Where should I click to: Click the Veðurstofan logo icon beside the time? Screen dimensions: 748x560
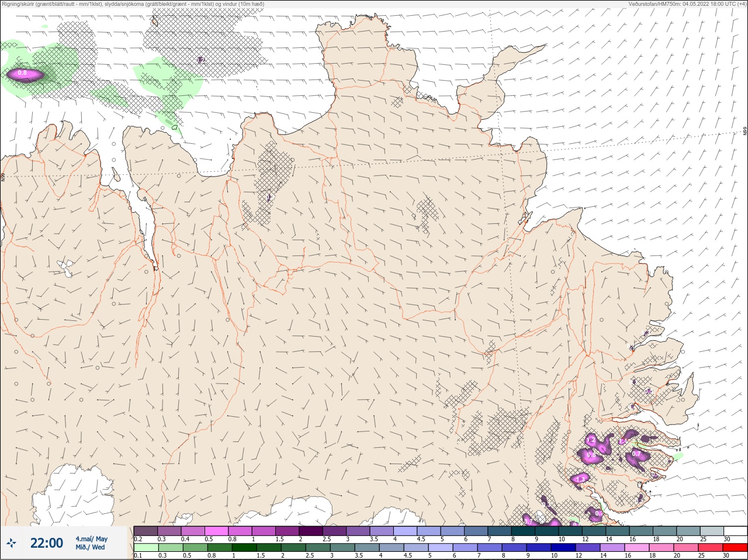coord(11,543)
